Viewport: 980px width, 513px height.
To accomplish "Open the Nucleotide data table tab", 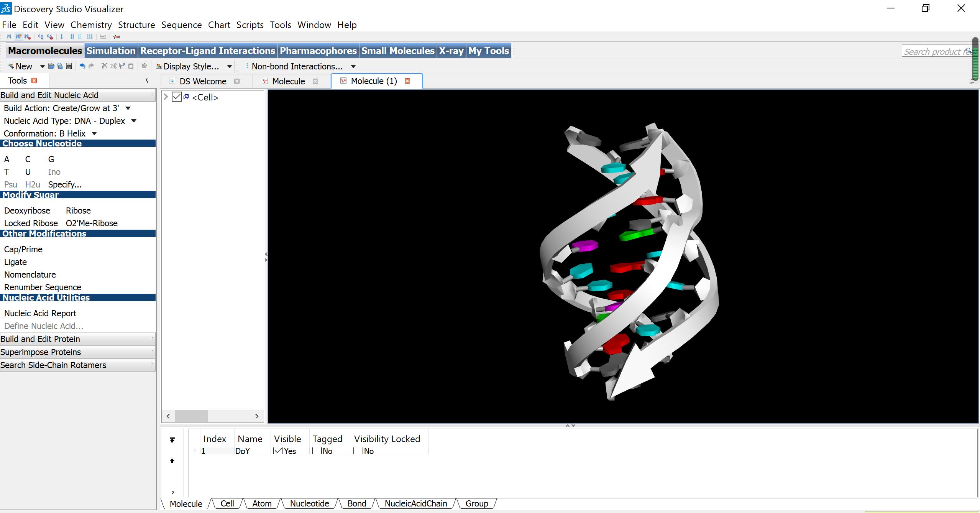I will pyautogui.click(x=309, y=503).
